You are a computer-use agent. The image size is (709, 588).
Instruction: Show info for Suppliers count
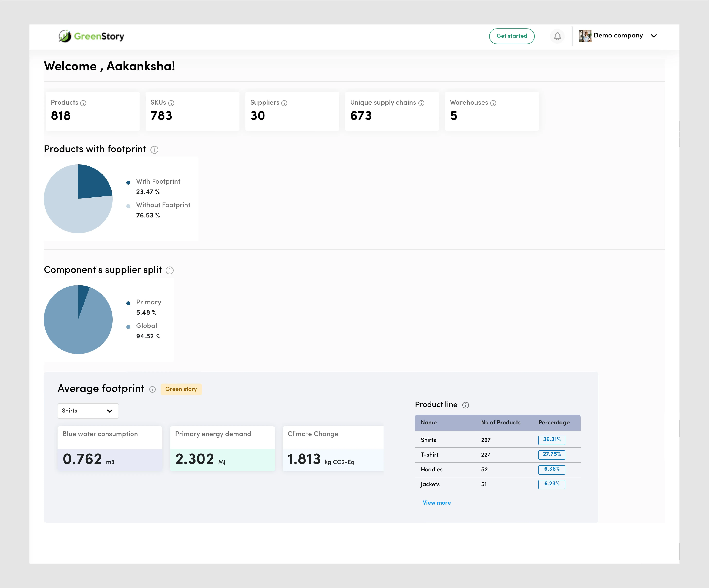point(284,103)
